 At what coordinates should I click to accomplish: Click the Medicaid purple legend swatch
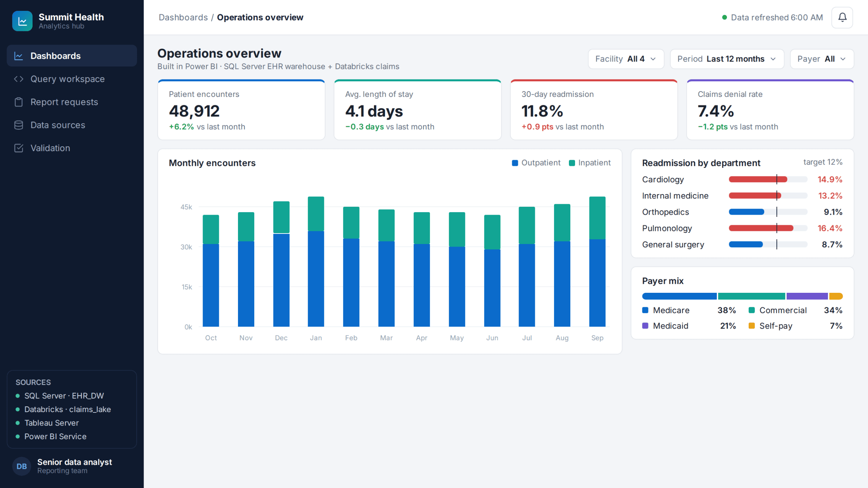[x=645, y=326]
